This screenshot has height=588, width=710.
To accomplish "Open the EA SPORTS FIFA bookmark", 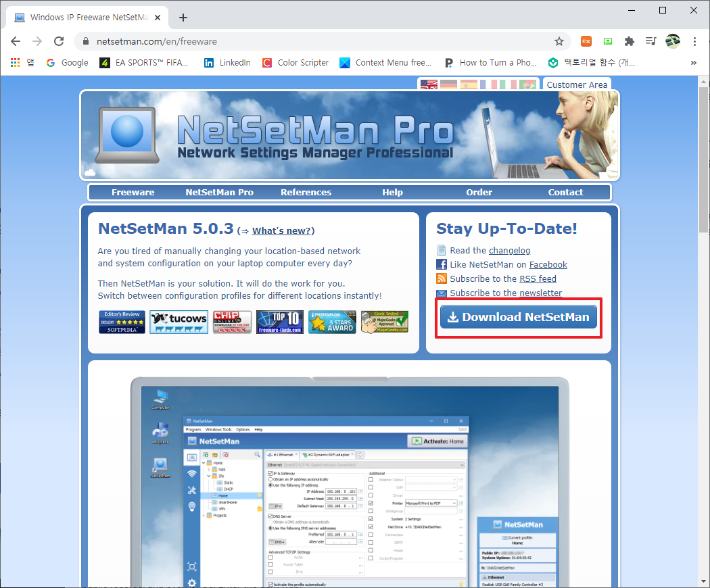I will [x=144, y=62].
